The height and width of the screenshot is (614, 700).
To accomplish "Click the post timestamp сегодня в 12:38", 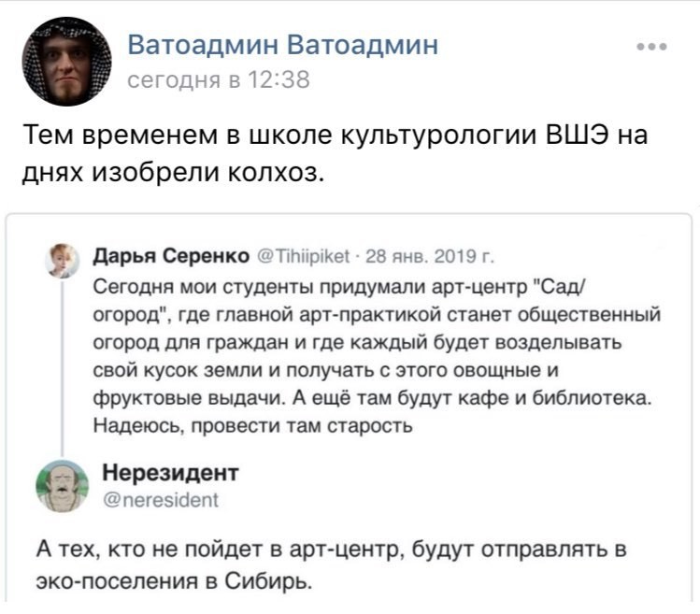I will (x=218, y=80).
